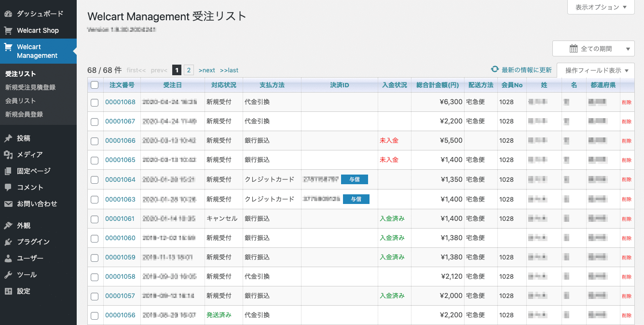
Task: Open 会員リスト in the submenu
Action: (x=21, y=101)
